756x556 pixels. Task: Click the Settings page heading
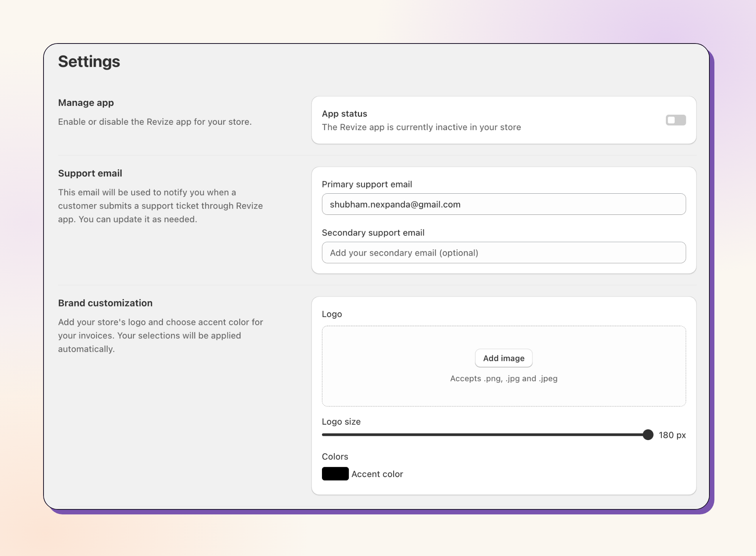point(89,62)
